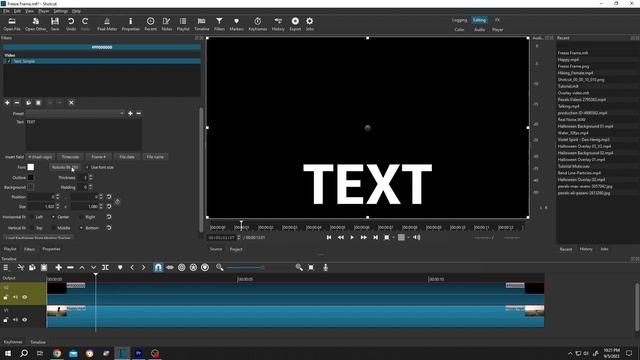Toggle ripple markers button
This screenshot has height=360, width=640.
(205, 267)
